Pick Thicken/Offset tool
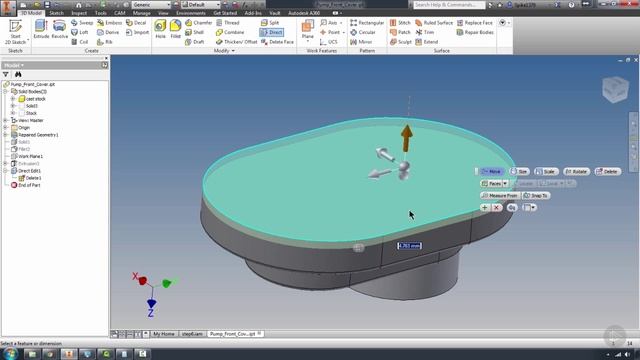The image size is (640, 360). (237, 42)
